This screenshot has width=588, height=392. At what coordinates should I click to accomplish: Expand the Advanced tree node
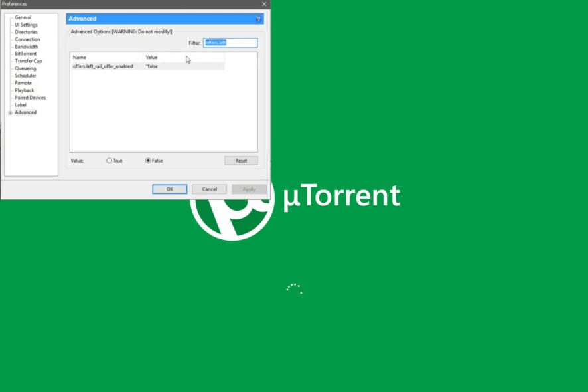[x=10, y=112]
